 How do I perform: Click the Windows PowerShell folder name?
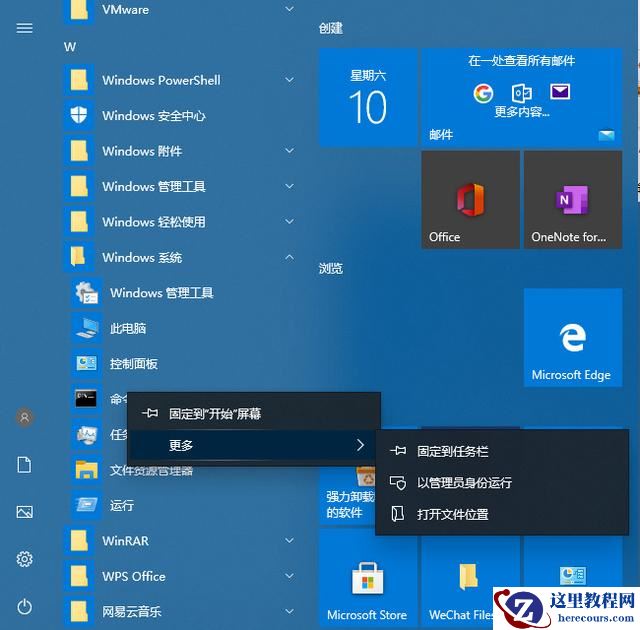[x=162, y=80]
